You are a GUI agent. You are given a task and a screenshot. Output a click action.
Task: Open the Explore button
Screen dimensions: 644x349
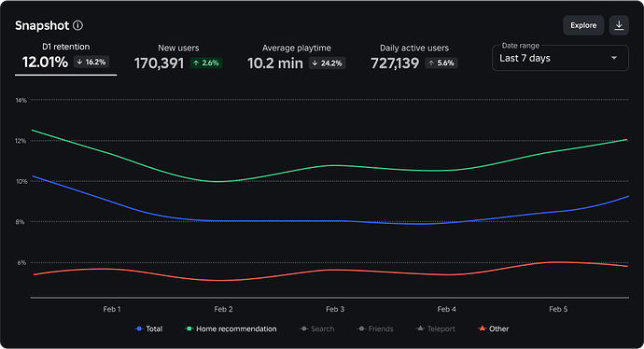583,25
